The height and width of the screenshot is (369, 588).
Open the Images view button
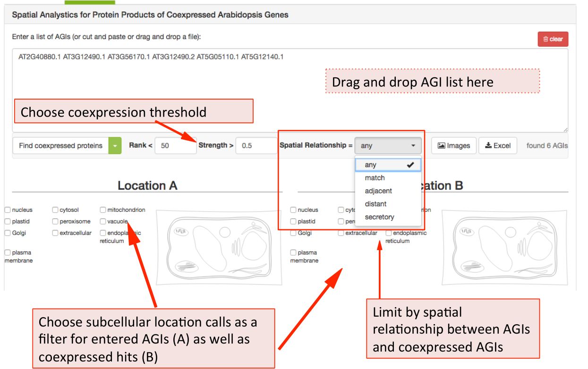pyautogui.click(x=453, y=146)
